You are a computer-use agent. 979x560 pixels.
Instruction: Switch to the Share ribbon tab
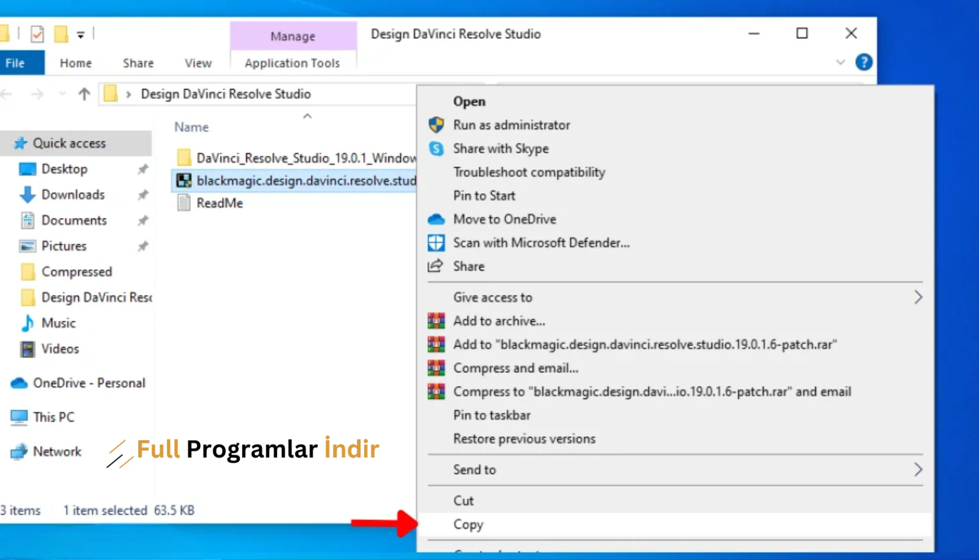point(138,63)
